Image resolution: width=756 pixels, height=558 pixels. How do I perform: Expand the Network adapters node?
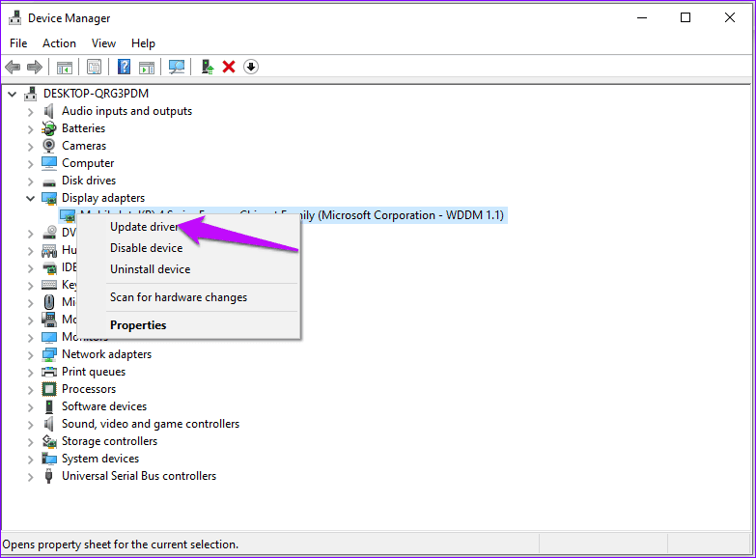(x=30, y=355)
